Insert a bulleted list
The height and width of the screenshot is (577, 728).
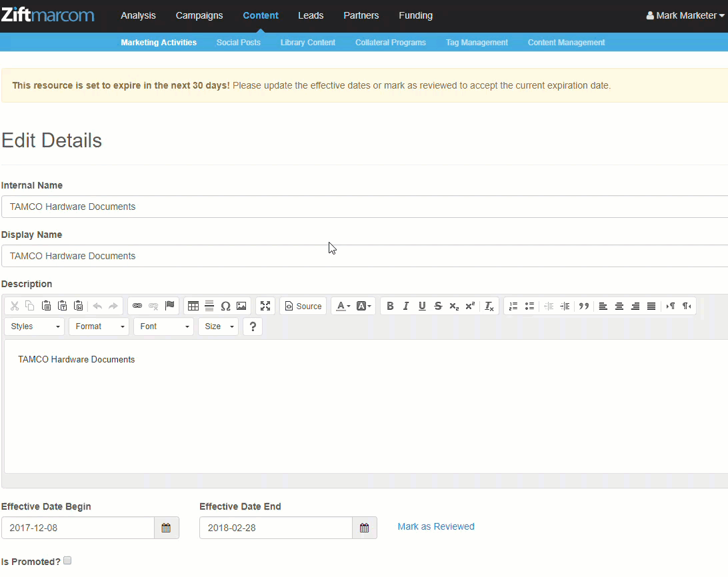click(x=529, y=306)
